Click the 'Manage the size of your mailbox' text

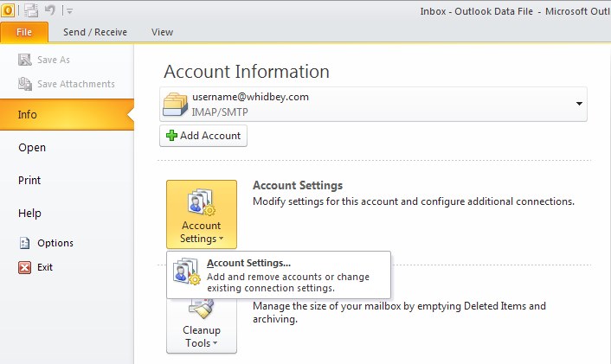point(399,312)
